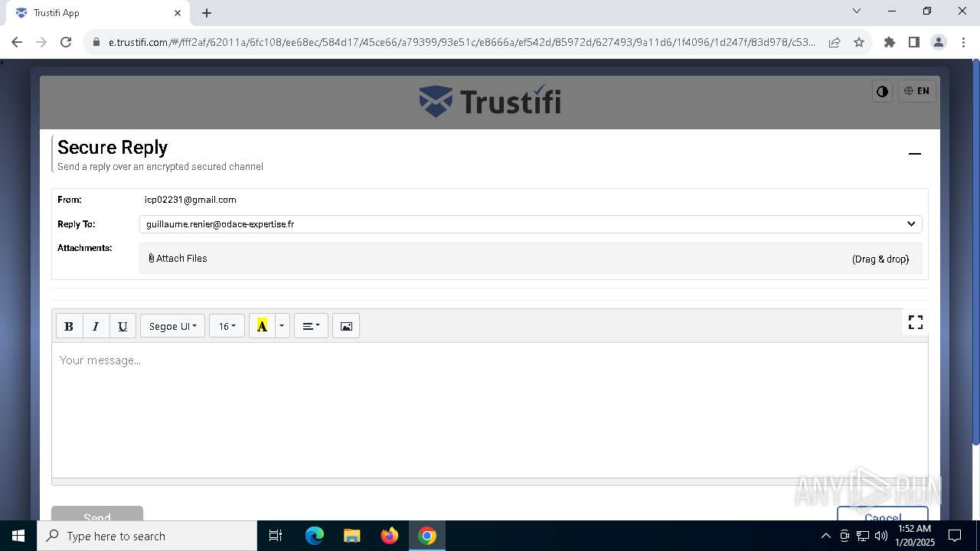Toggle underline text formatting
Image resolution: width=980 pixels, height=551 pixels.
pyautogui.click(x=122, y=326)
